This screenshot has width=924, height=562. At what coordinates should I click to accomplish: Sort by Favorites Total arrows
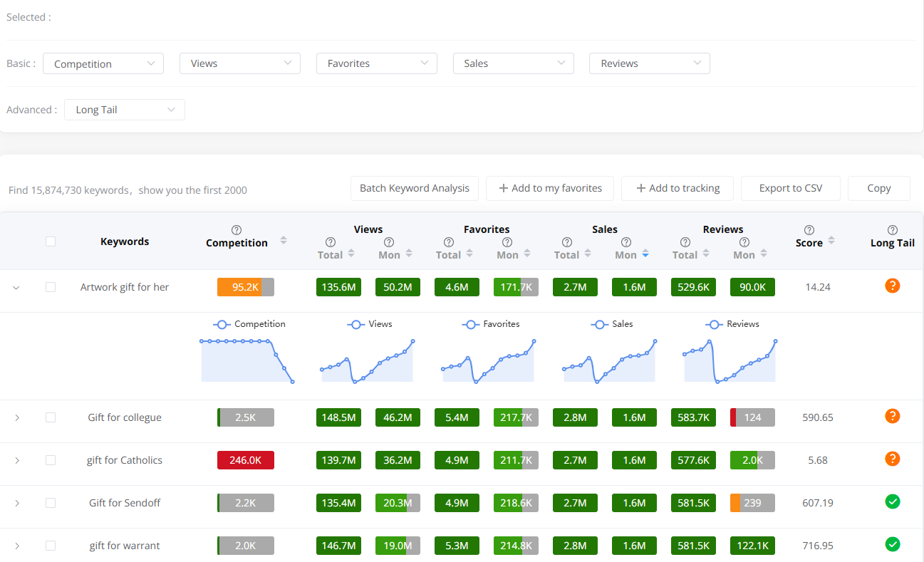click(x=469, y=254)
